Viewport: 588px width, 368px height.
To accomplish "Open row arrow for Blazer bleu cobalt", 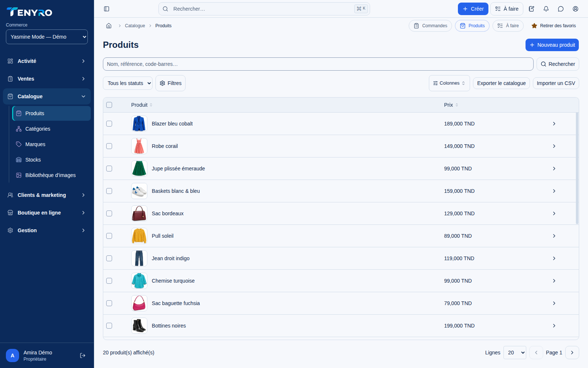I will pos(554,124).
